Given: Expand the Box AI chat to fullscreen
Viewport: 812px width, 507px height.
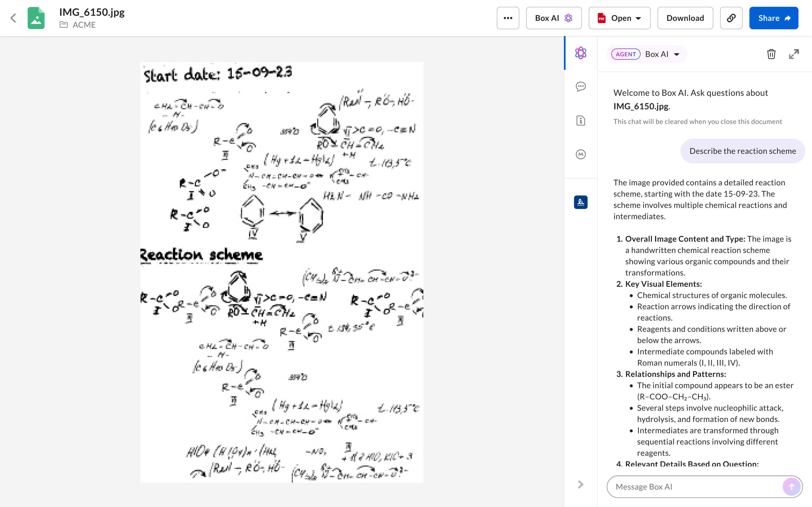Looking at the screenshot, I should click(794, 54).
